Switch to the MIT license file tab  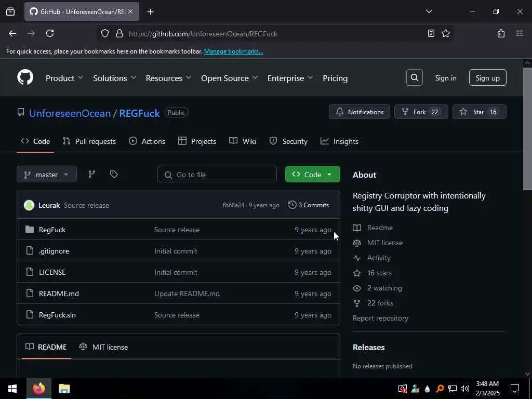(x=103, y=347)
